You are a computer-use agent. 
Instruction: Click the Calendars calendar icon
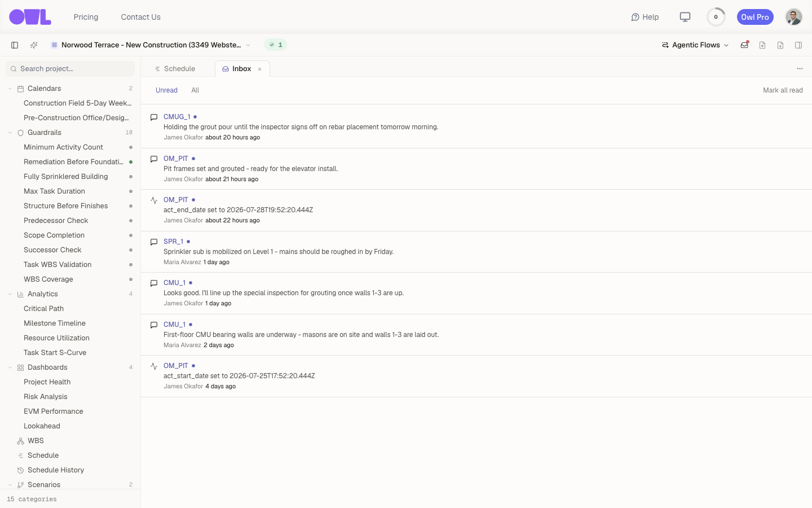point(20,89)
